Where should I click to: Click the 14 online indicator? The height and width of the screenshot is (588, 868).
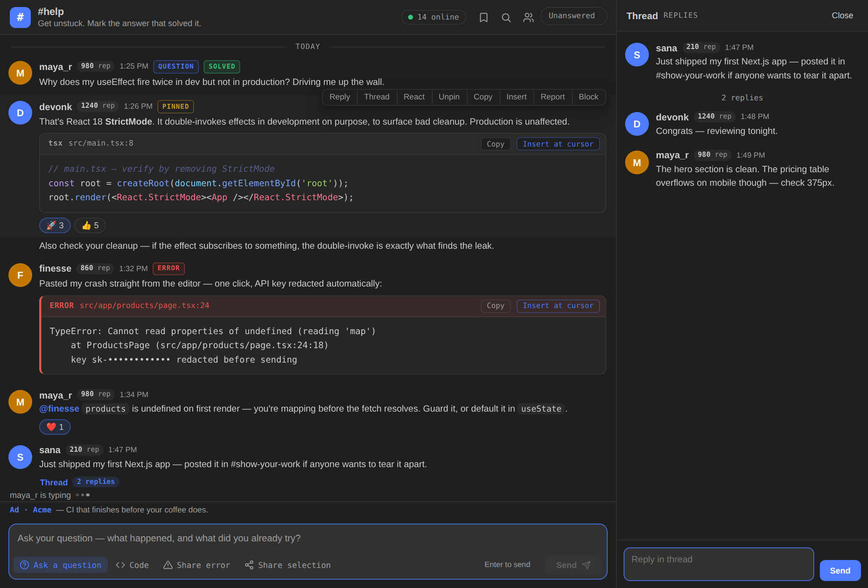point(434,17)
